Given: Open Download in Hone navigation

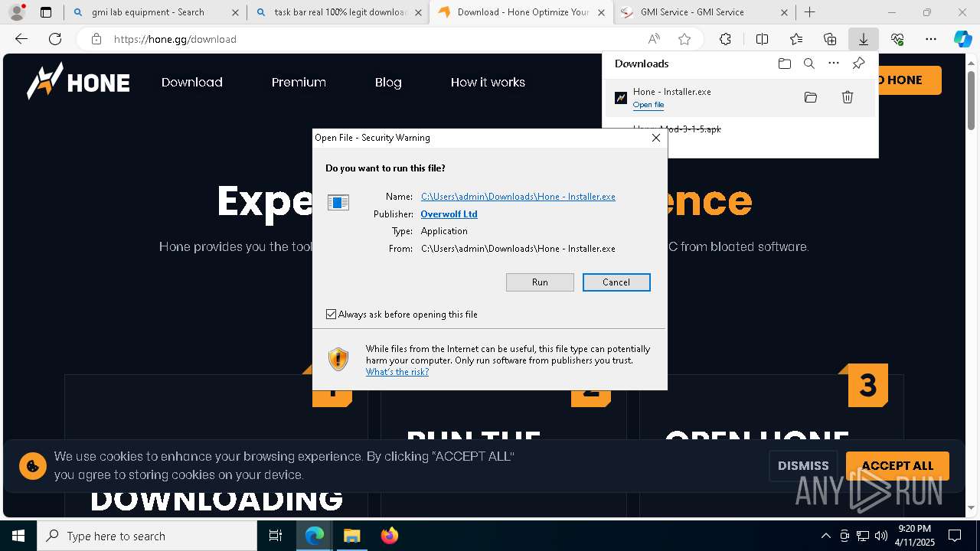Looking at the screenshot, I should click(192, 82).
